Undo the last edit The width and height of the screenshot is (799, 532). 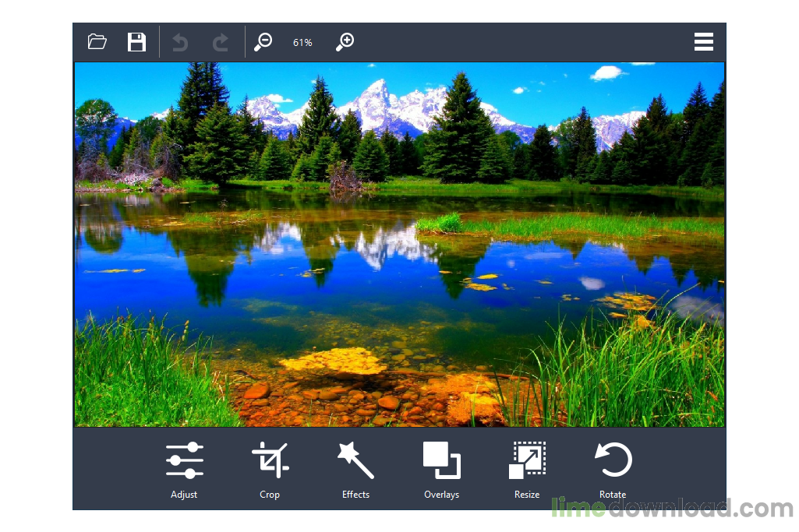[180, 42]
